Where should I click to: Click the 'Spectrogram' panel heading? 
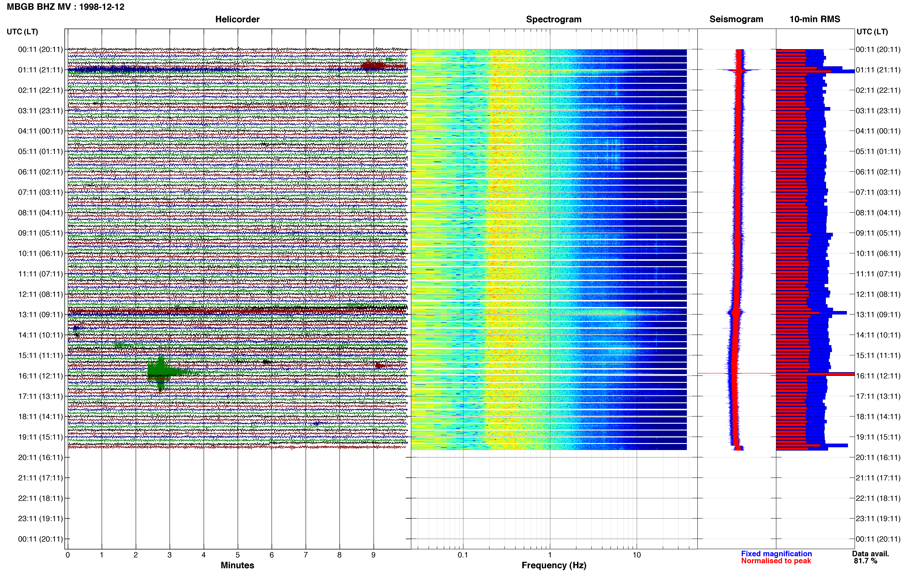coord(554,19)
